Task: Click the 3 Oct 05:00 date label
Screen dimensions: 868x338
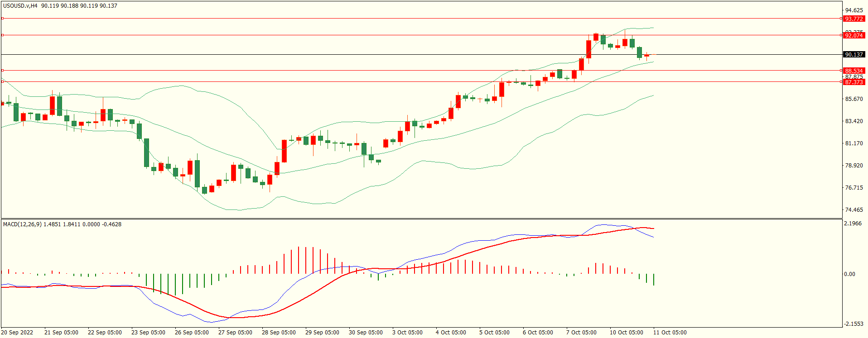Action: [407, 333]
